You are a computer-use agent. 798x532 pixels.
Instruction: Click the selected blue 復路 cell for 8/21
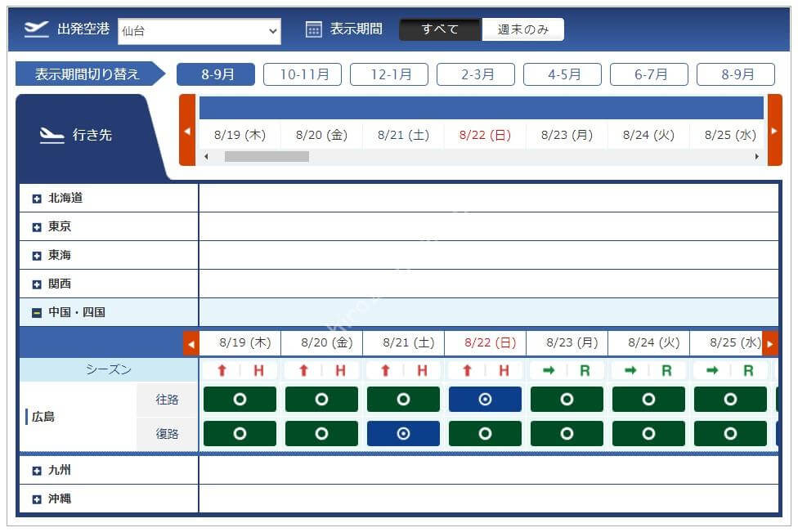[403, 433]
